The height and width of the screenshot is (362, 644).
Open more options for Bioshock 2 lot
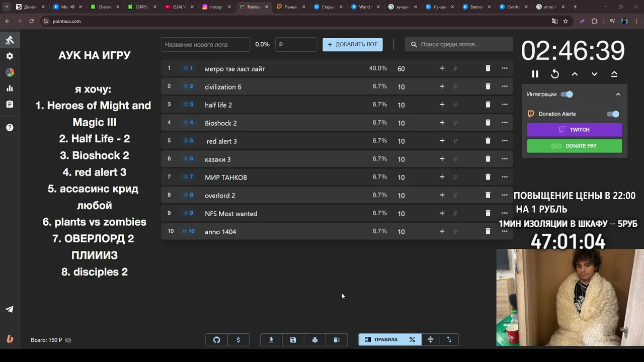click(x=505, y=123)
